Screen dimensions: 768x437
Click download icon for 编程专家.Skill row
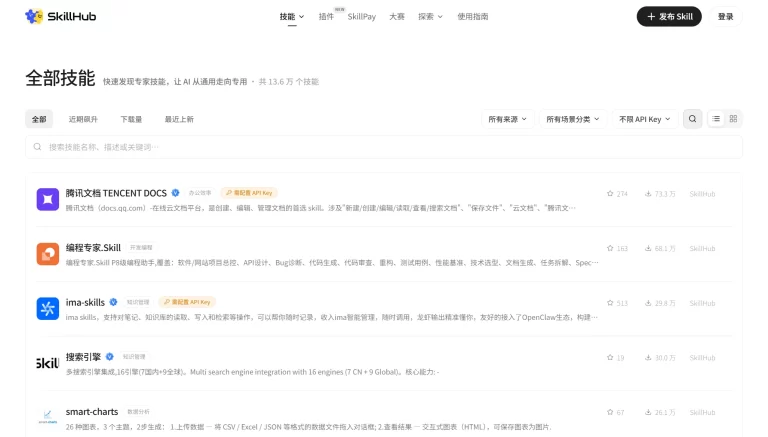click(x=648, y=248)
